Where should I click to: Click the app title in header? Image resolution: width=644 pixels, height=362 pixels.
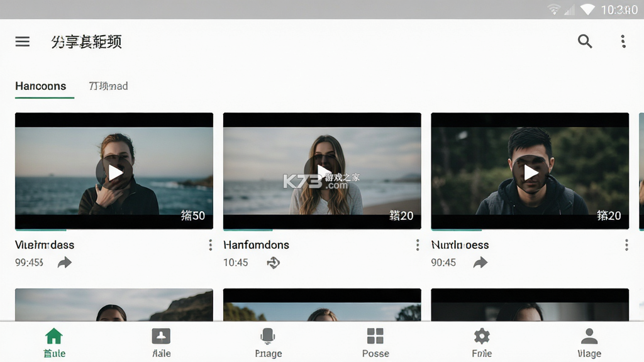coord(86,41)
